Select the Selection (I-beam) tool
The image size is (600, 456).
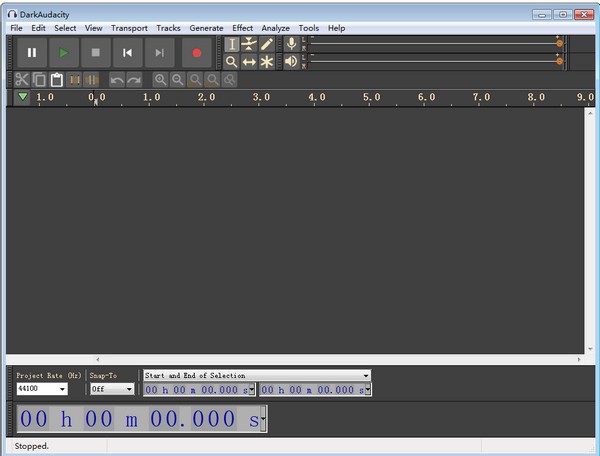click(232, 44)
